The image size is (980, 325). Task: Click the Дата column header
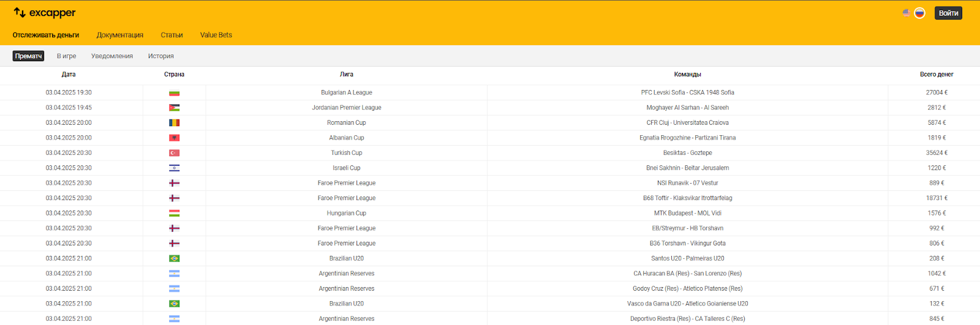tap(69, 74)
